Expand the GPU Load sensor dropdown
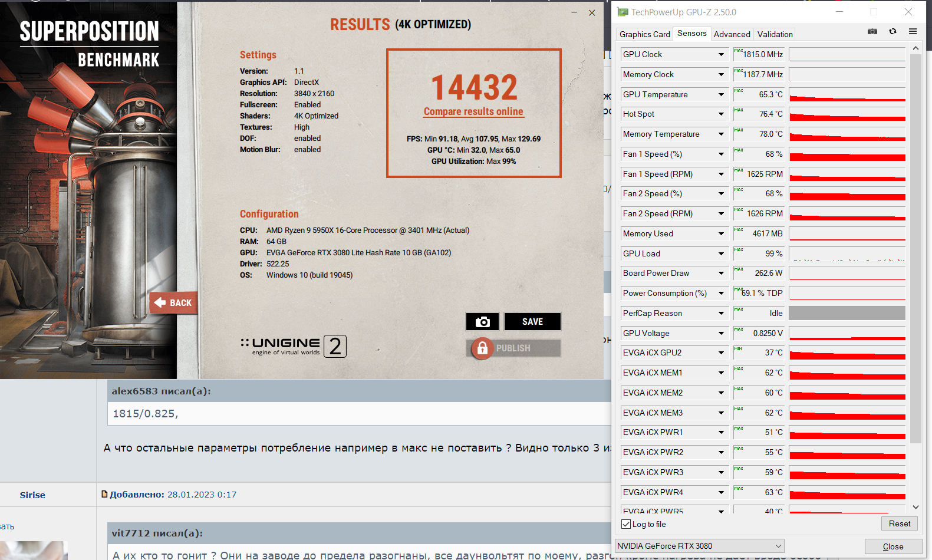The width and height of the screenshot is (932, 560). point(721,253)
